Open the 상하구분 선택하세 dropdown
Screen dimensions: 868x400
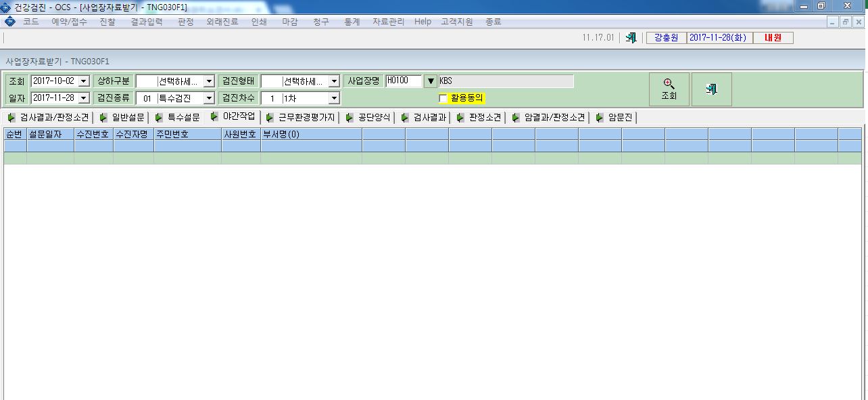[209, 81]
